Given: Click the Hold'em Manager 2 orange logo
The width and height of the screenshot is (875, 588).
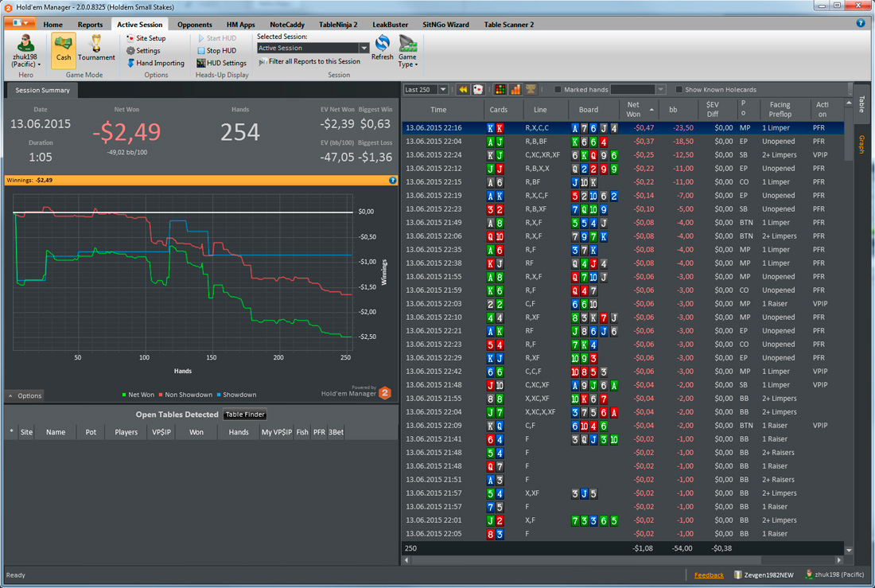Looking at the screenshot, I should tap(385, 393).
